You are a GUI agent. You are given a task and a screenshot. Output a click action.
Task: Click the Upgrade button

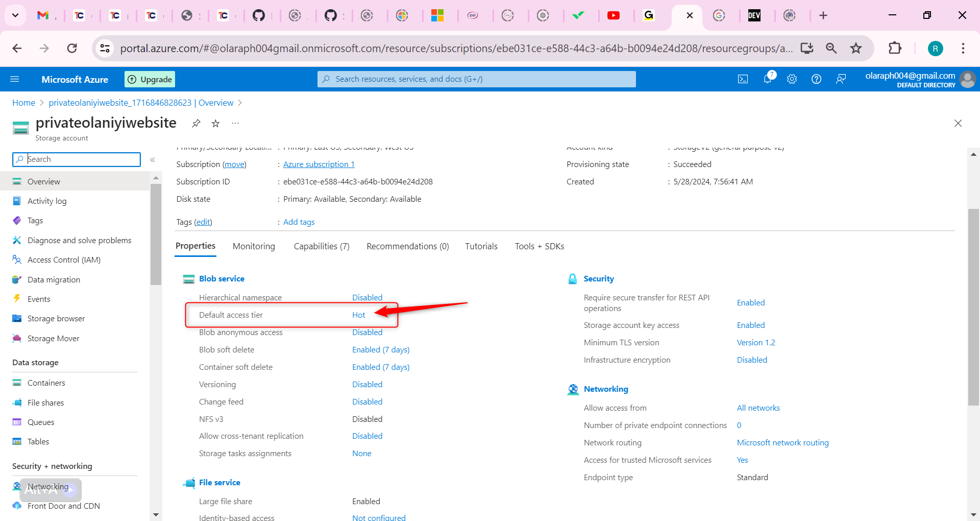click(x=150, y=79)
